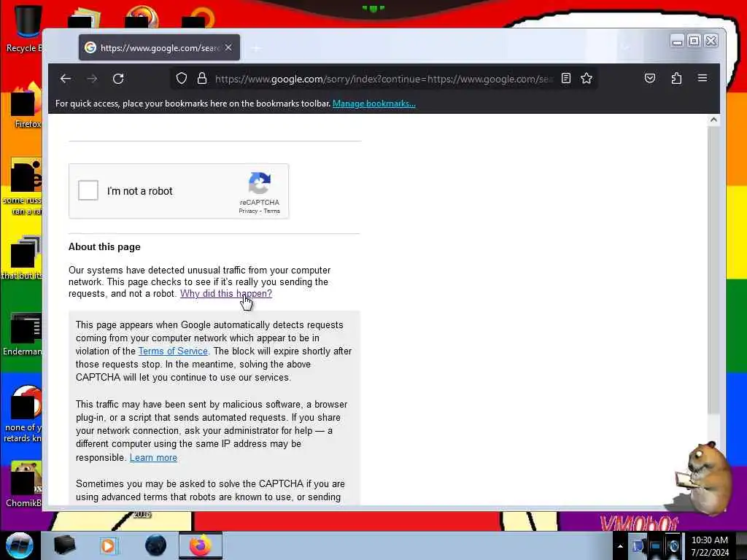Open the Extensions puzzle icon
Screen dimensions: 747x560
676,78
